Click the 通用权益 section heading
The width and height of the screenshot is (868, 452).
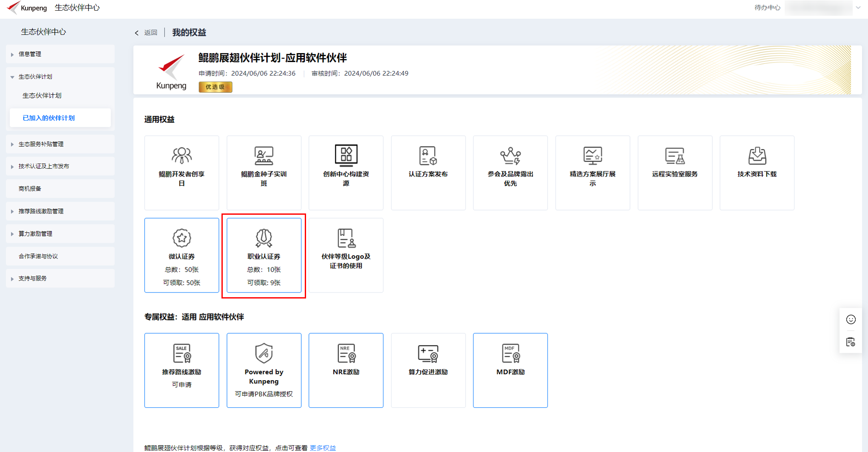pyautogui.click(x=159, y=119)
